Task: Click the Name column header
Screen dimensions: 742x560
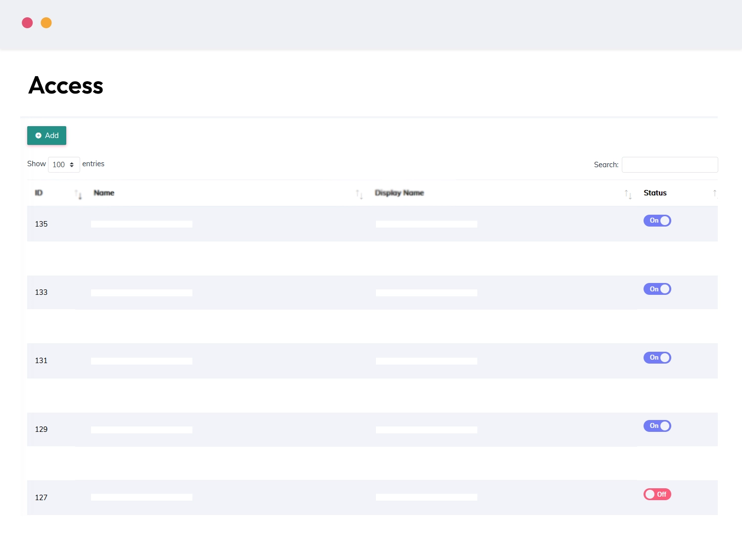Action: click(104, 193)
